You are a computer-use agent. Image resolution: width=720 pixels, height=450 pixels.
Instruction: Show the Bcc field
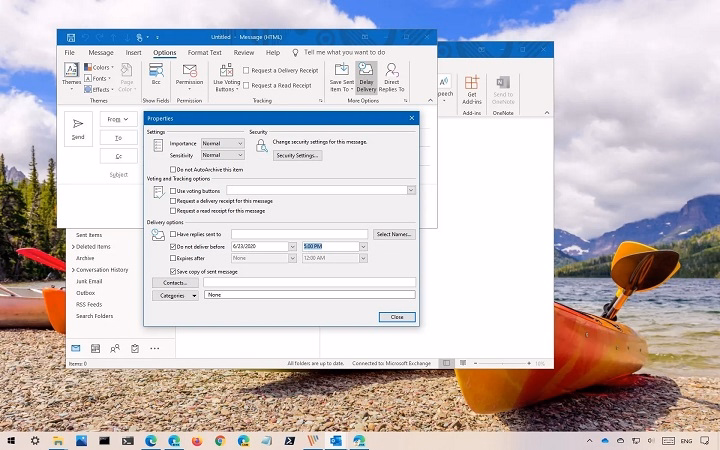[x=156, y=74]
